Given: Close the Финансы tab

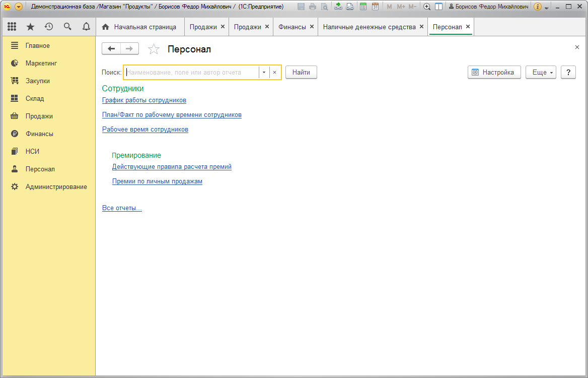Looking at the screenshot, I should (312, 27).
